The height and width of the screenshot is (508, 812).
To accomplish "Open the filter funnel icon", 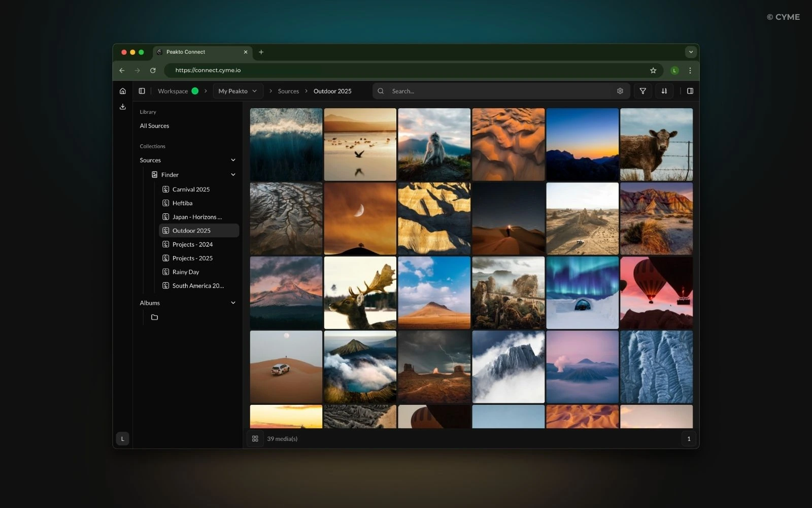I will pos(642,91).
